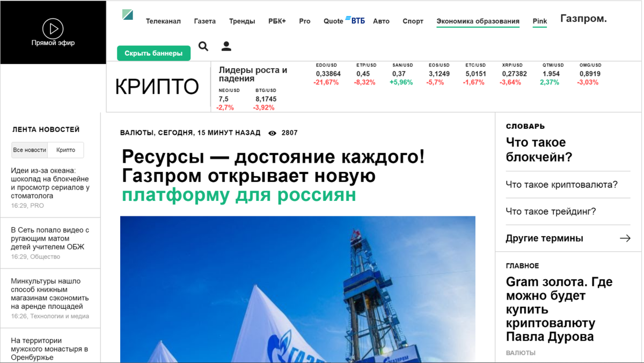Open the user profile icon

coord(226,46)
